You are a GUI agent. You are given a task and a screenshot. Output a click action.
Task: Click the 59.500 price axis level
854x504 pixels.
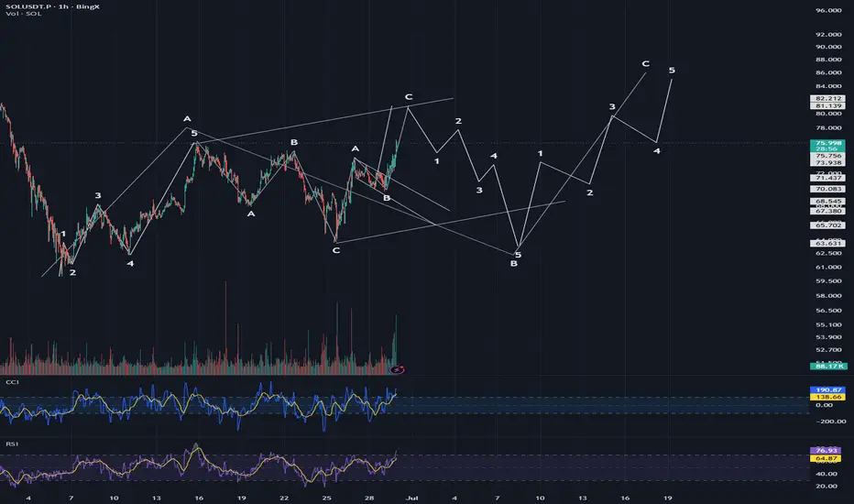[x=828, y=281]
